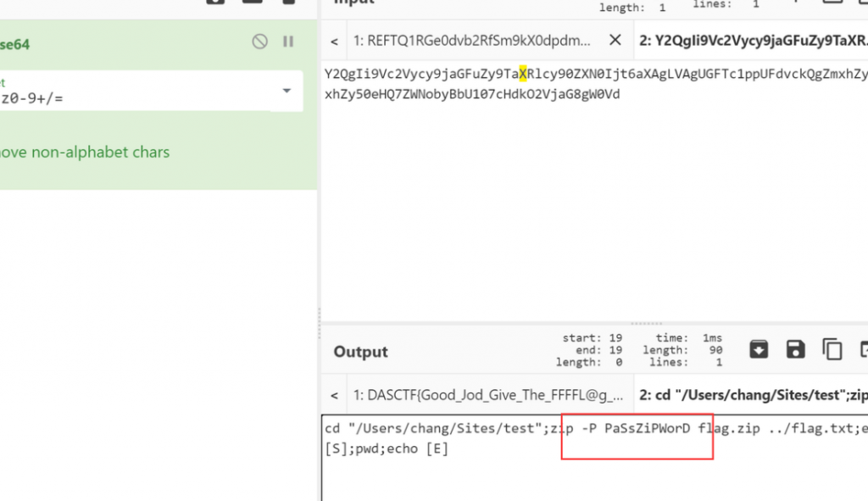Viewport: 868px width, 501px height.
Task: Save output to file floppy icon
Action: click(x=795, y=349)
